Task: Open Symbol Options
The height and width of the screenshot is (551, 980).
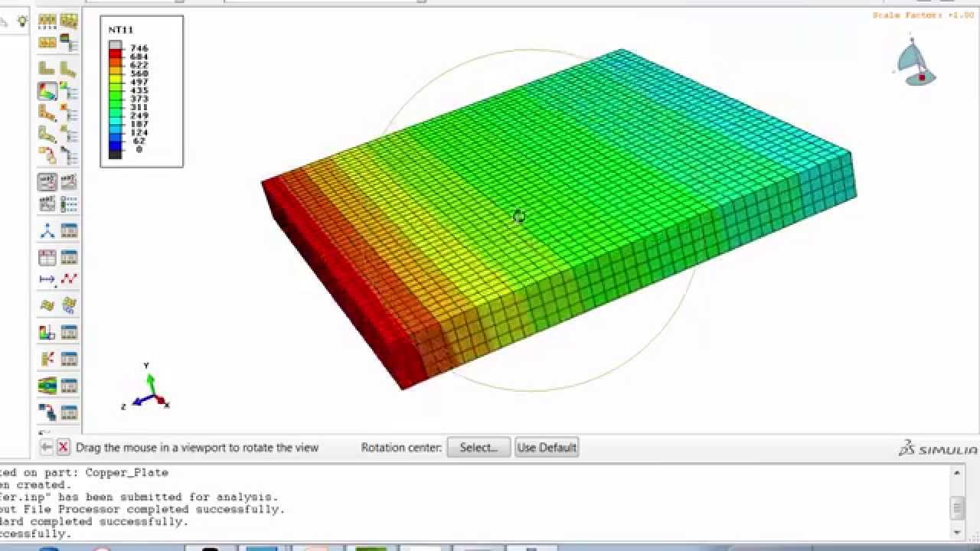Action: [68, 113]
